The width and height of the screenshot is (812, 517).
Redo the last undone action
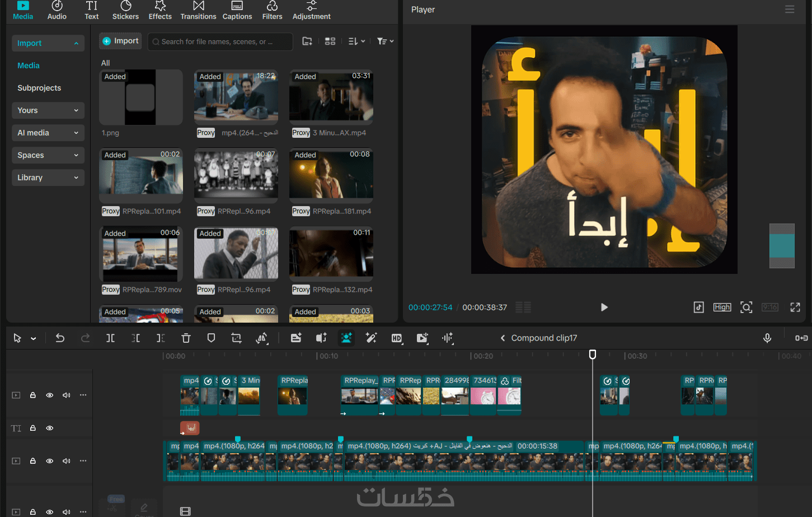(x=85, y=338)
